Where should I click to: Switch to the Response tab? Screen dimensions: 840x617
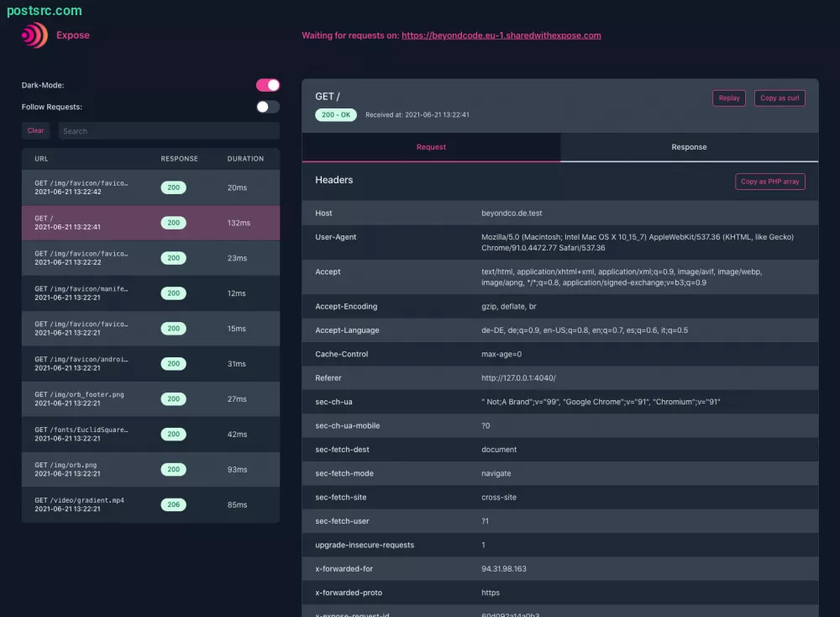pyautogui.click(x=689, y=147)
